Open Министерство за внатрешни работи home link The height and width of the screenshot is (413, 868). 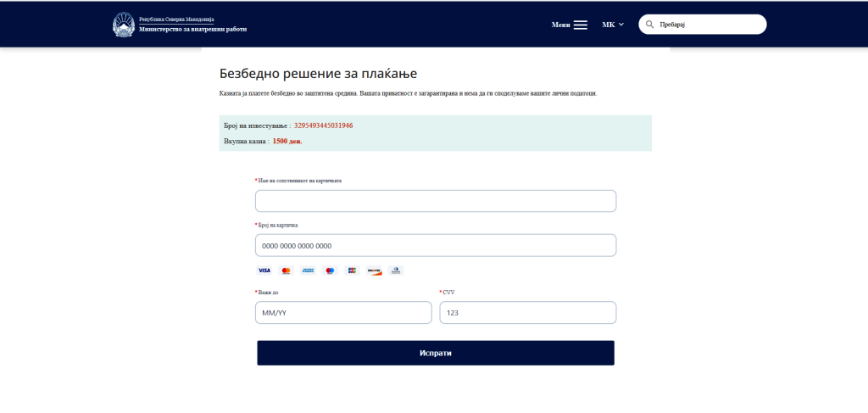(x=193, y=30)
